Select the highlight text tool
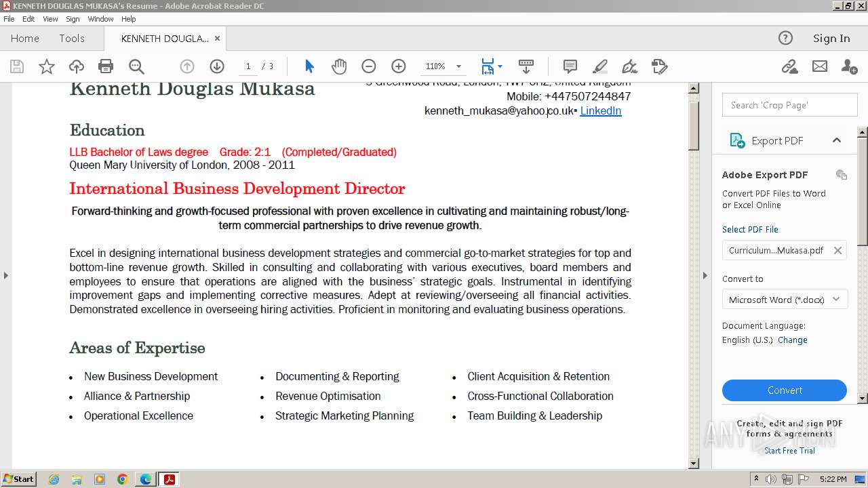 coord(600,66)
